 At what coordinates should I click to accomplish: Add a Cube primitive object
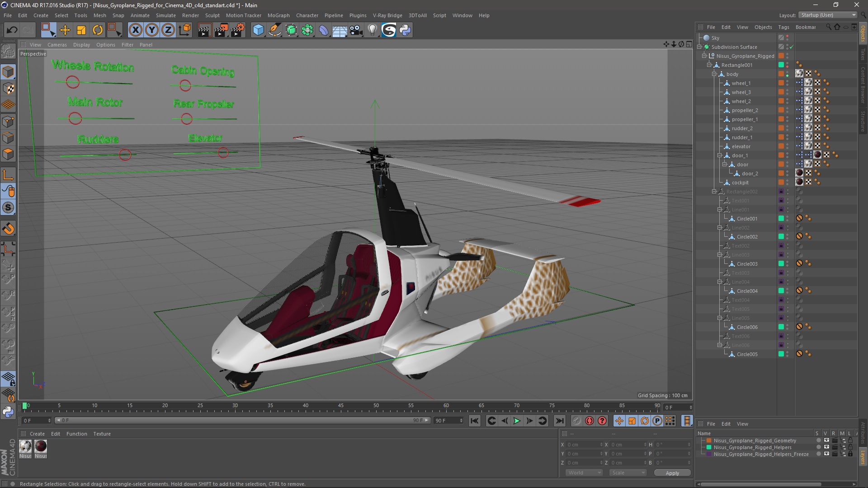tap(258, 30)
